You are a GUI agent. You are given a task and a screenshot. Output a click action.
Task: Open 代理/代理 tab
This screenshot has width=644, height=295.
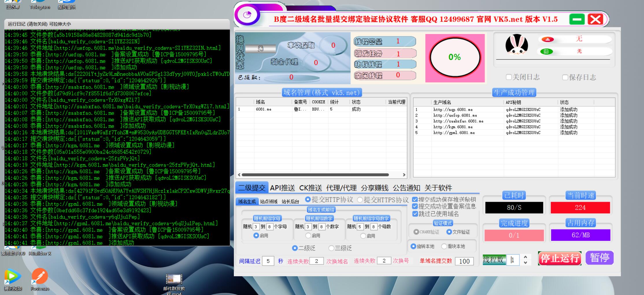[x=341, y=188]
